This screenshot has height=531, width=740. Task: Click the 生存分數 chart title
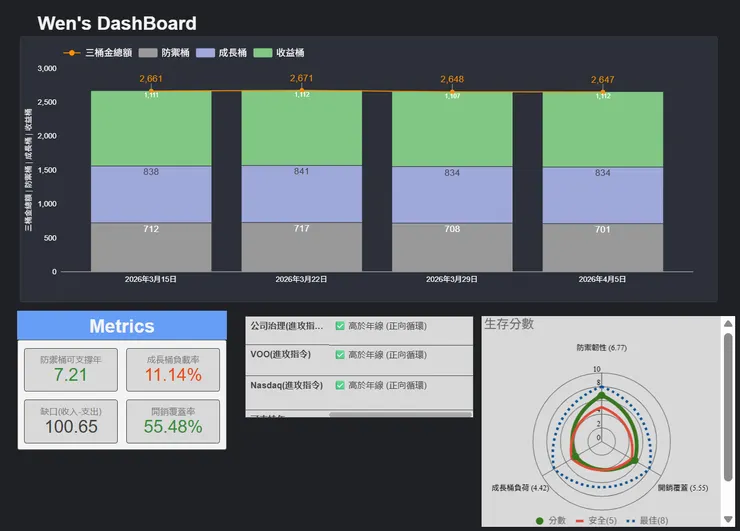(x=509, y=324)
